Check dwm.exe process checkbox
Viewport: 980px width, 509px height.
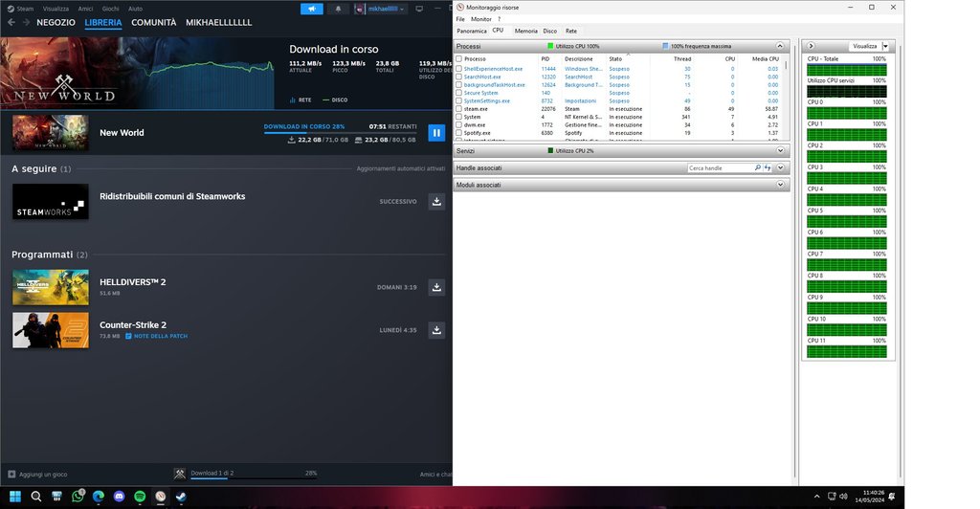[458, 125]
